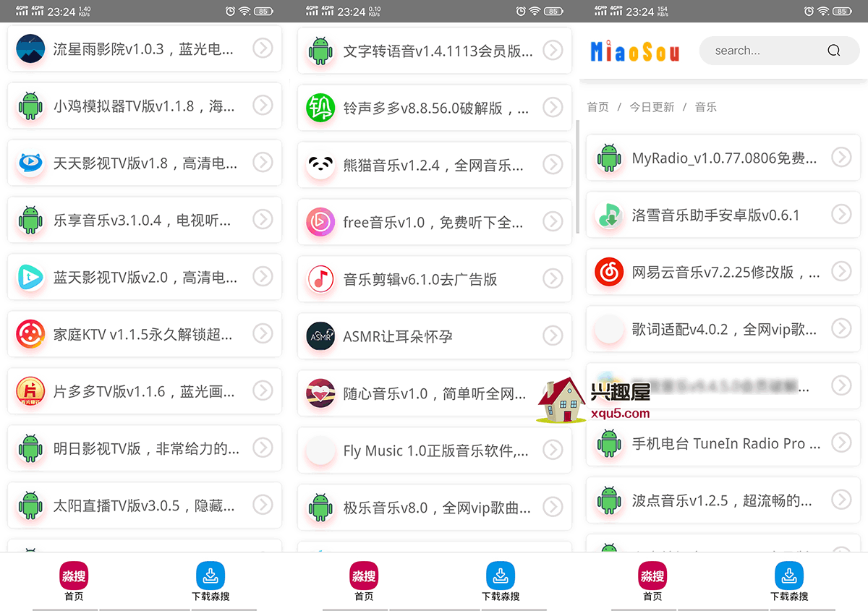Tap the 铃声多多 green icon
This screenshot has width=868, height=611.
pos(320,108)
